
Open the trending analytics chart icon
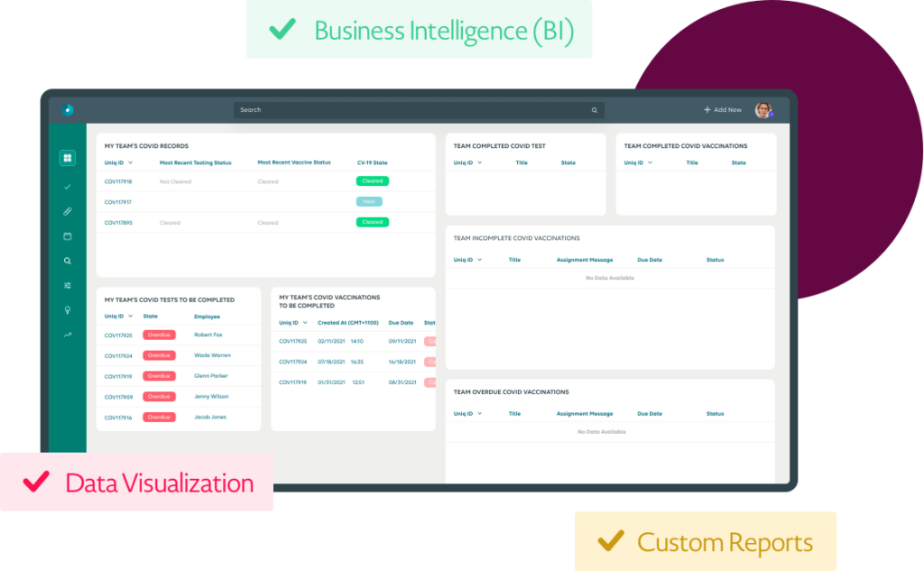67,335
